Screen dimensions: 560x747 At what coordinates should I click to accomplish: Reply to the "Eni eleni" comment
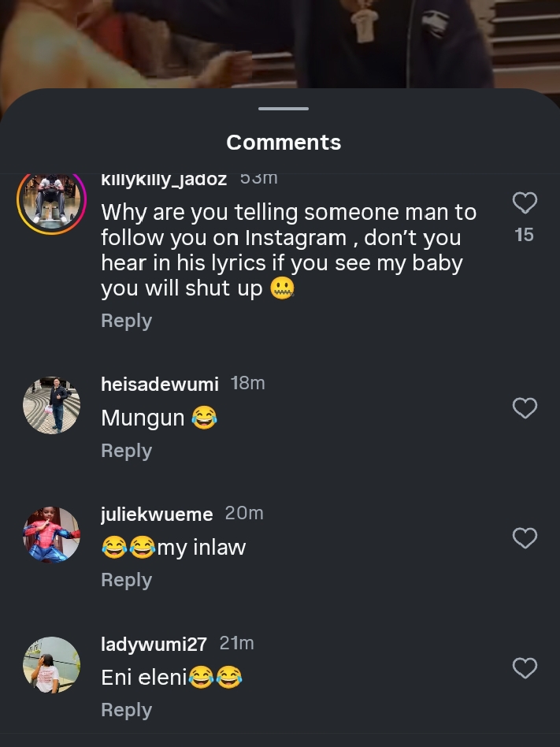pyautogui.click(x=126, y=710)
